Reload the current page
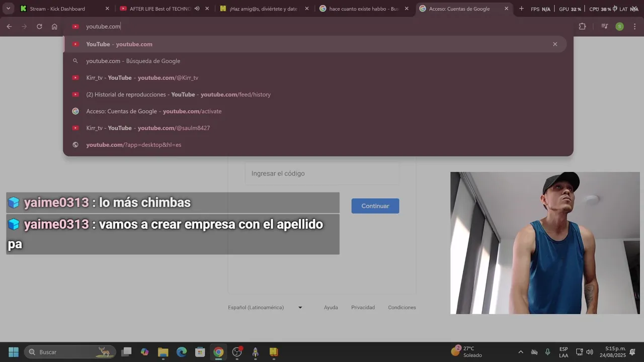This screenshot has width=644, height=362. pos(39,27)
